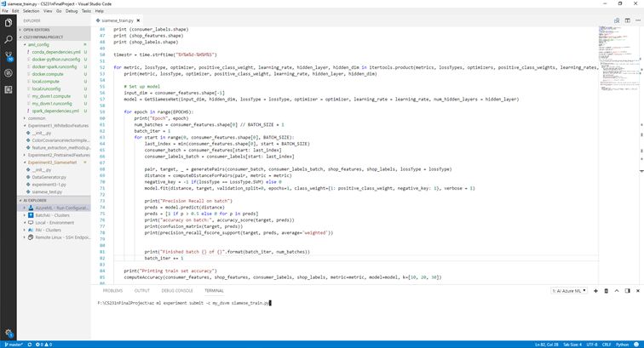Open errors and warnings count in status bar
The image size is (644, 348).
(44, 345)
